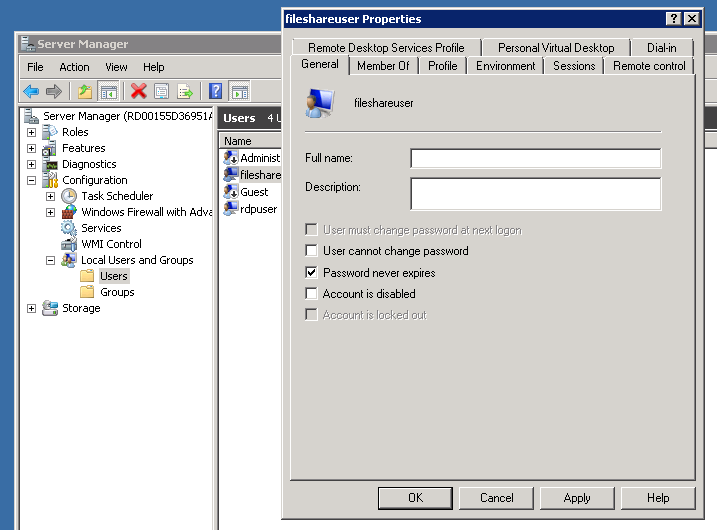
Task: Click the Users folder icon in tree
Action: pyautogui.click(x=87, y=276)
